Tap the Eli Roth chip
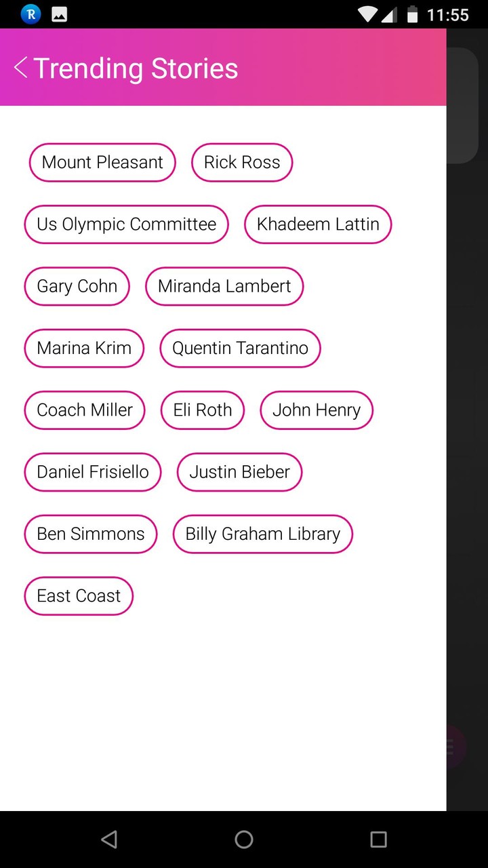 pyautogui.click(x=203, y=410)
